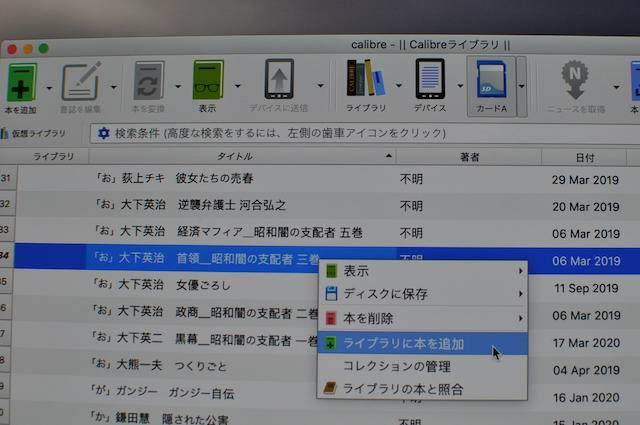
Task: Click the date 04 Apr 2019
Action: [586, 370]
